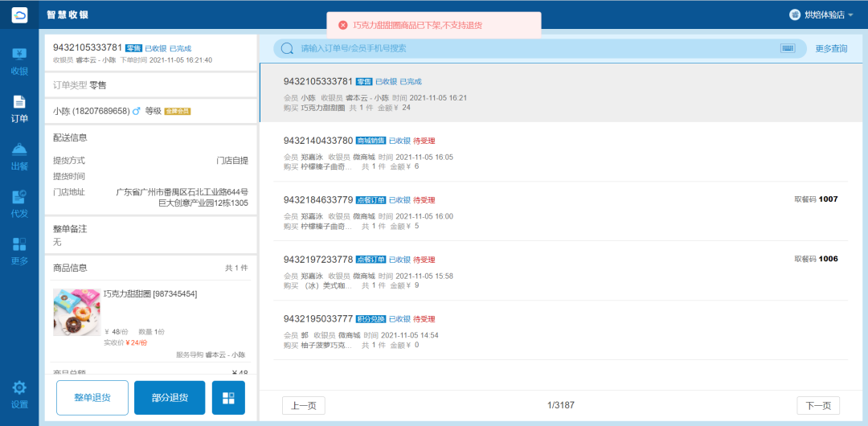This screenshot has width=868, height=426.
Task: Click the 部分退货 partial refund button
Action: (x=170, y=398)
